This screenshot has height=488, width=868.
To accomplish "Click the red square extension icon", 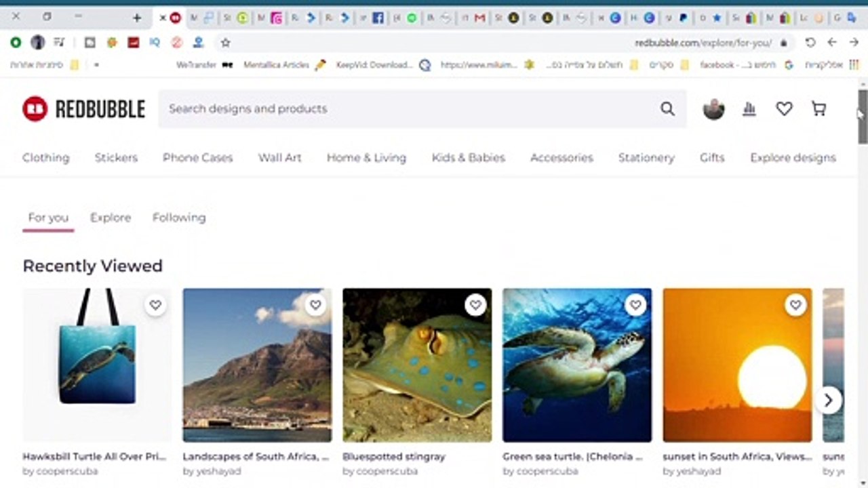I will coord(134,43).
